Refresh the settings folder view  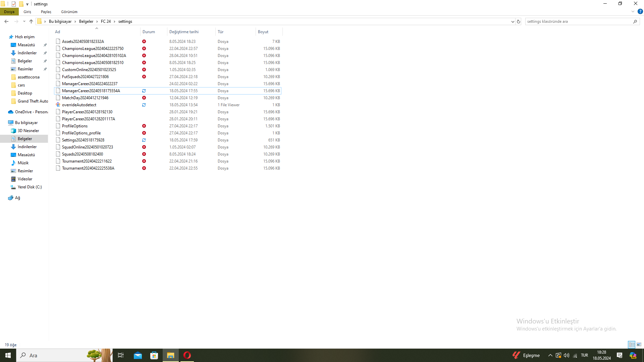(519, 21)
